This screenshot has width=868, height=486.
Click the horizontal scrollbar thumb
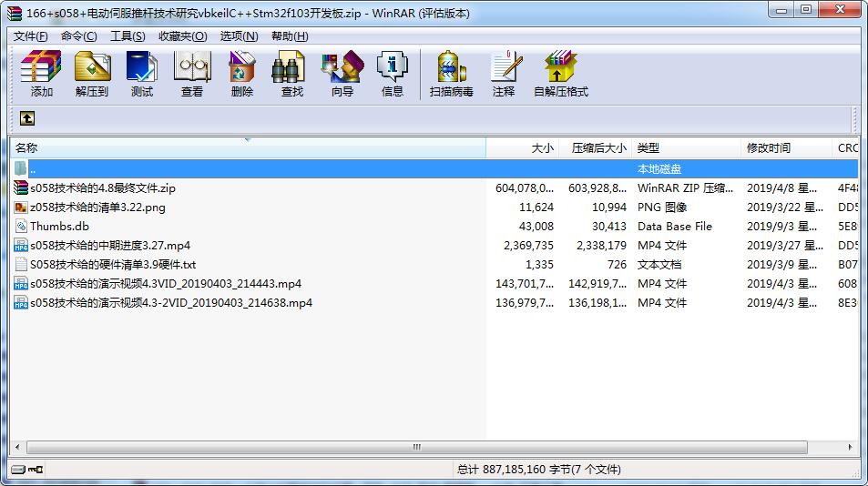417,447
